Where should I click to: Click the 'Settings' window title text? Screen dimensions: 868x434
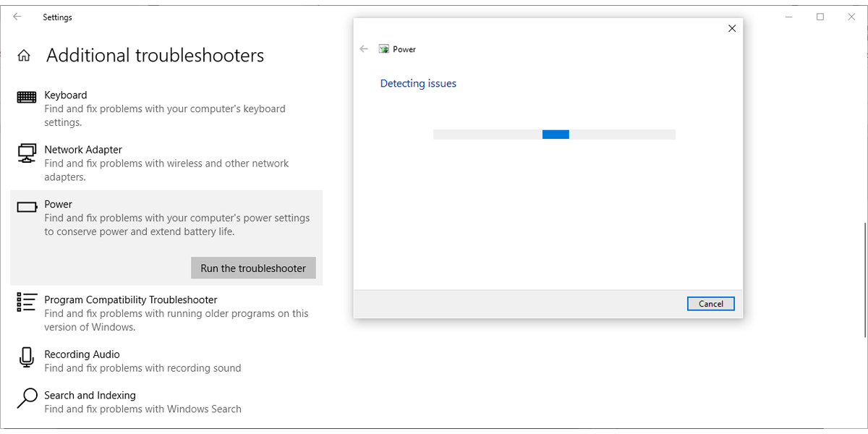[57, 17]
